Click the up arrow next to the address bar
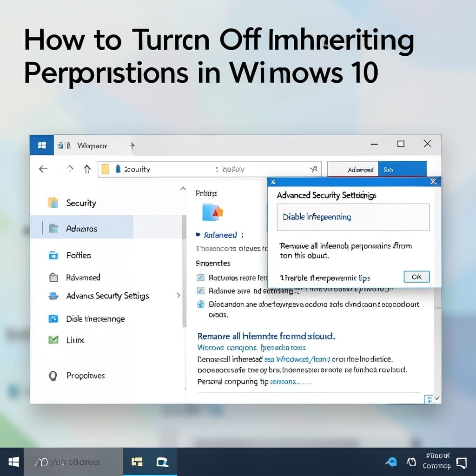The width and height of the screenshot is (476, 476). tap(87, 169)
